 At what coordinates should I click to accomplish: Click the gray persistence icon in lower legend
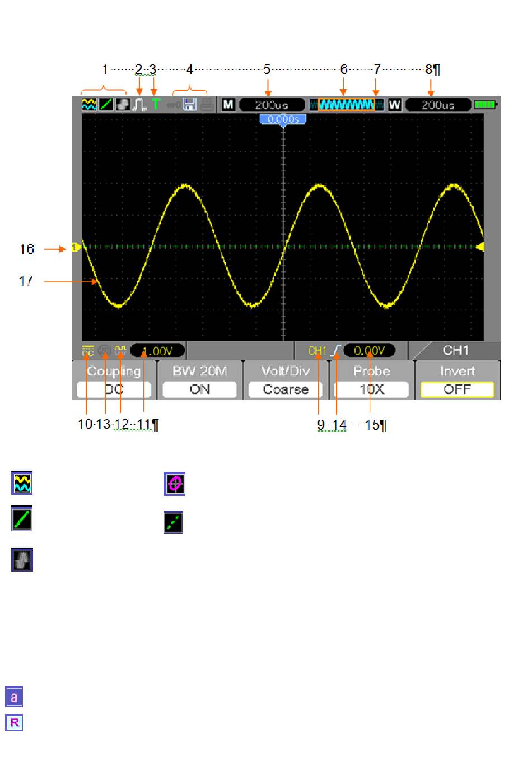pos(22,559)
